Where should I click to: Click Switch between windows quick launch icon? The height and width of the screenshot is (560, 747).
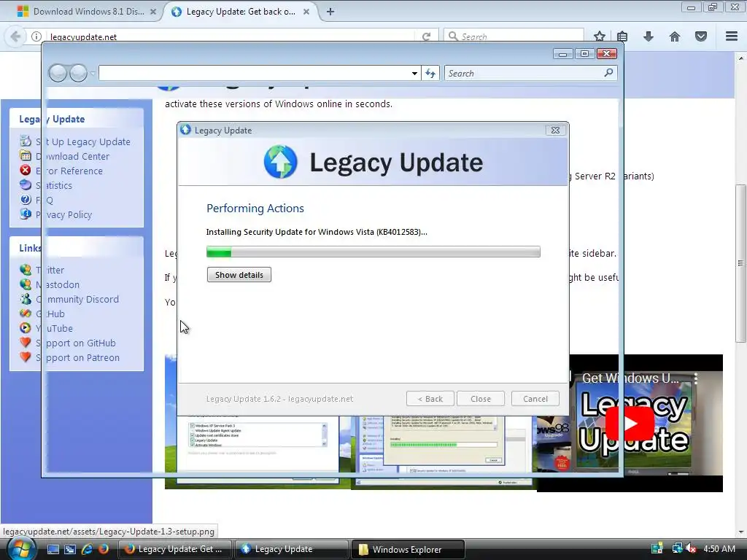pyautogui.click(x=70, y=549)
